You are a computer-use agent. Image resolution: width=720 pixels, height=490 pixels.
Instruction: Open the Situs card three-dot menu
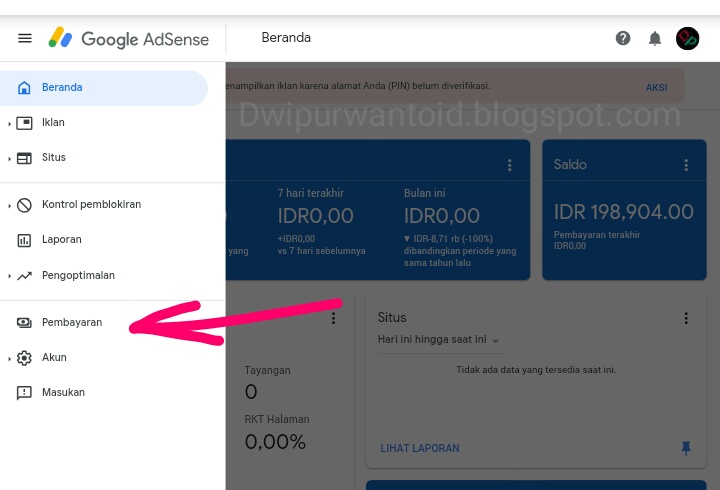[x=686, y=318]
